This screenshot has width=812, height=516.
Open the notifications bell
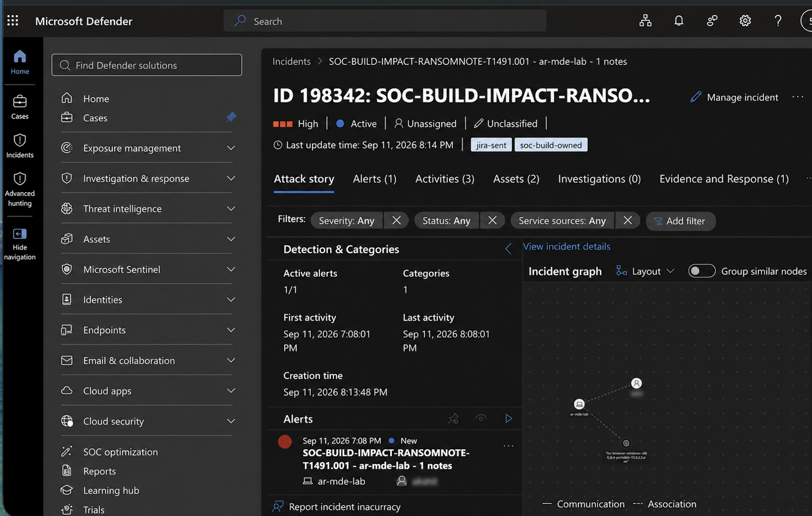pos(678,21)
